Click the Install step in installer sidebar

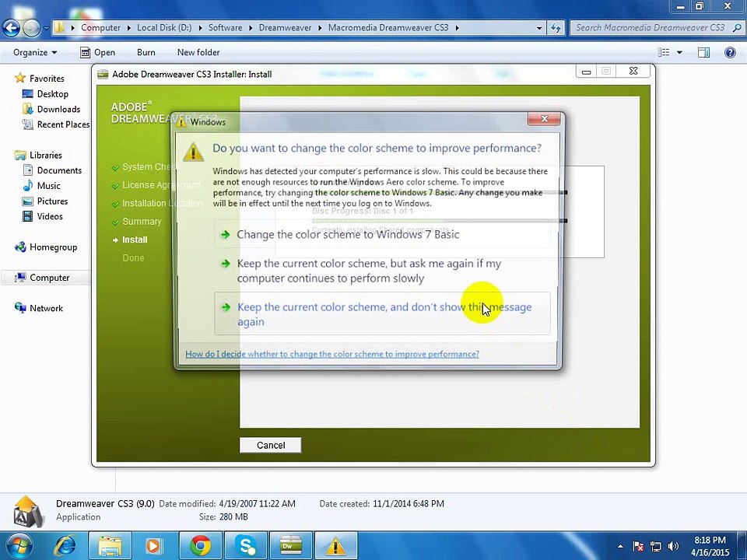[135, 240]
